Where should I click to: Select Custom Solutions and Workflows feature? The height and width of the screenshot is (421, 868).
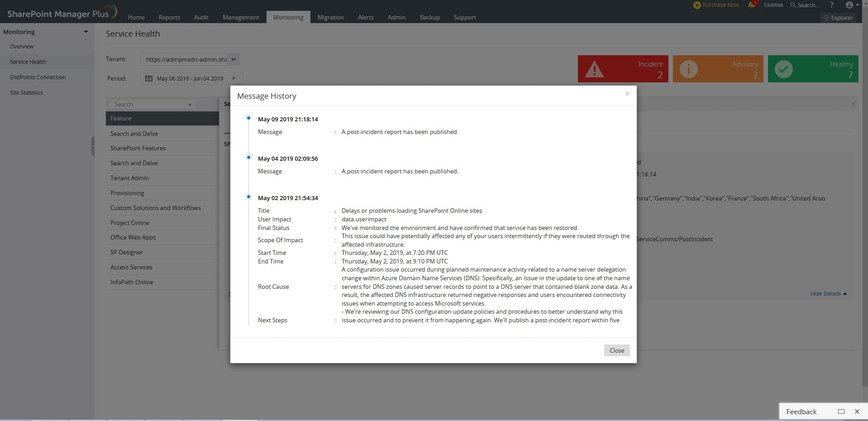pos(162,208)
